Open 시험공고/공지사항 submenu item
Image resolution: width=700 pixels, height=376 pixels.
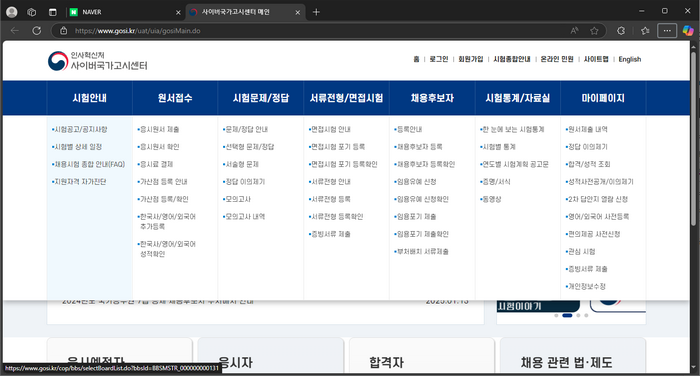click(79, 129)
